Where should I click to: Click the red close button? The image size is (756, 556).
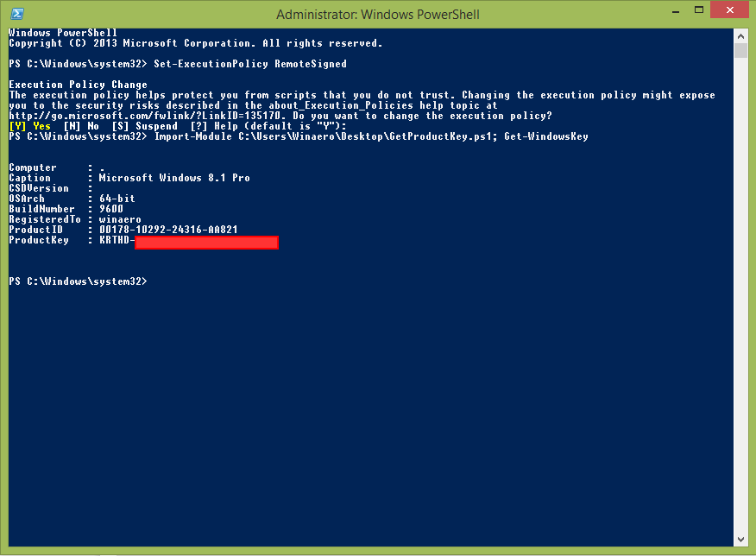(x=729, y=10)
